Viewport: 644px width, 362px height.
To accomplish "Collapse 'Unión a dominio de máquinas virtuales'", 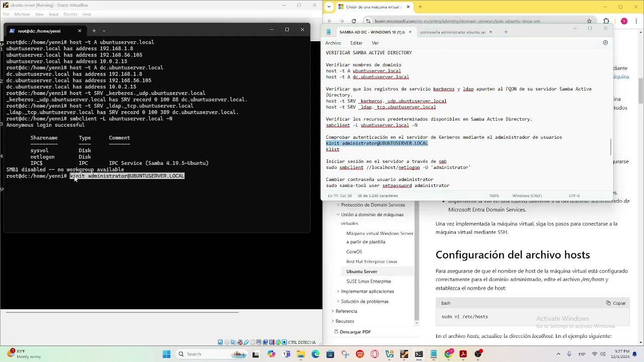I will 338,215.
